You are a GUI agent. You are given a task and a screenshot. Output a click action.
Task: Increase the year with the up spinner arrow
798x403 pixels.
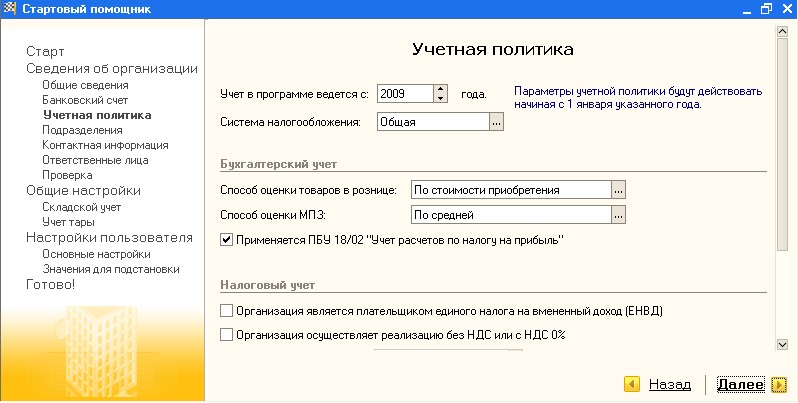pyautogui.click(x=440, y=89)
